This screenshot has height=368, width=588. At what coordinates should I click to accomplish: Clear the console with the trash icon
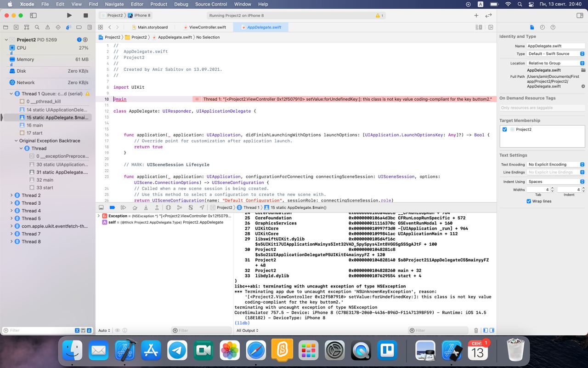[476, 330]
